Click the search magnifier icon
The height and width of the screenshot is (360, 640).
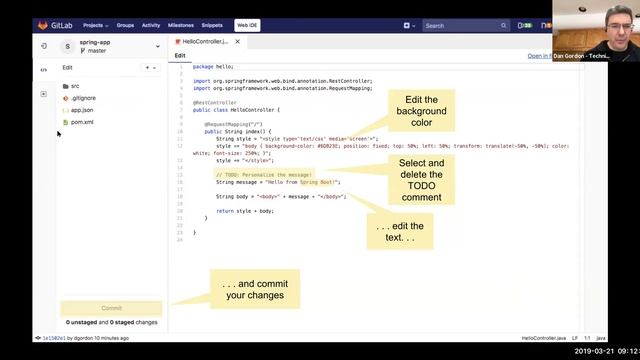coord(503,25)
